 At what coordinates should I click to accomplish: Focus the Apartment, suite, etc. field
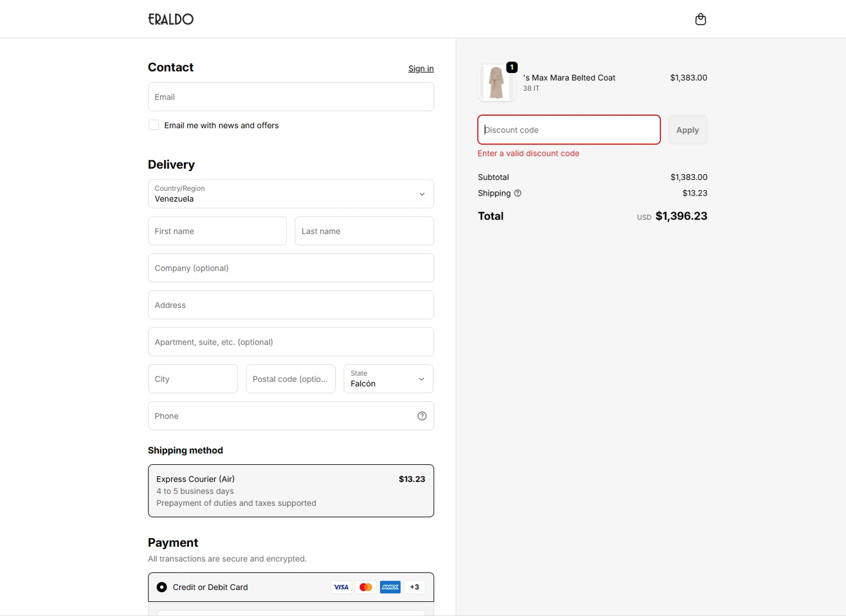click(291, 342)
